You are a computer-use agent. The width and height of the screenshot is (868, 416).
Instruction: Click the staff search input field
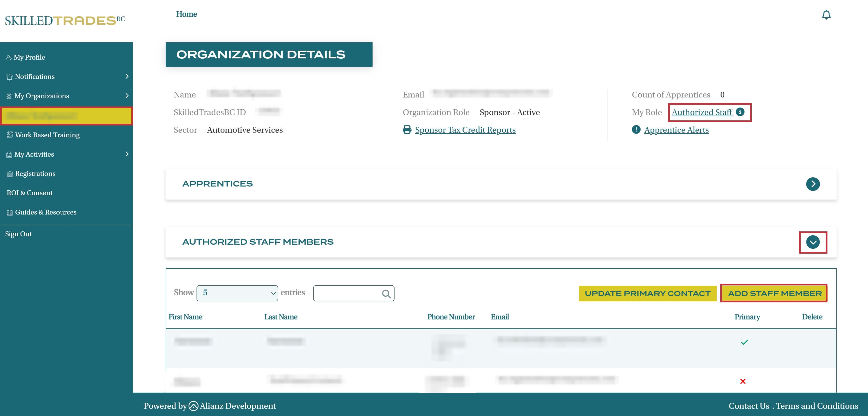[x=347, y=293]
